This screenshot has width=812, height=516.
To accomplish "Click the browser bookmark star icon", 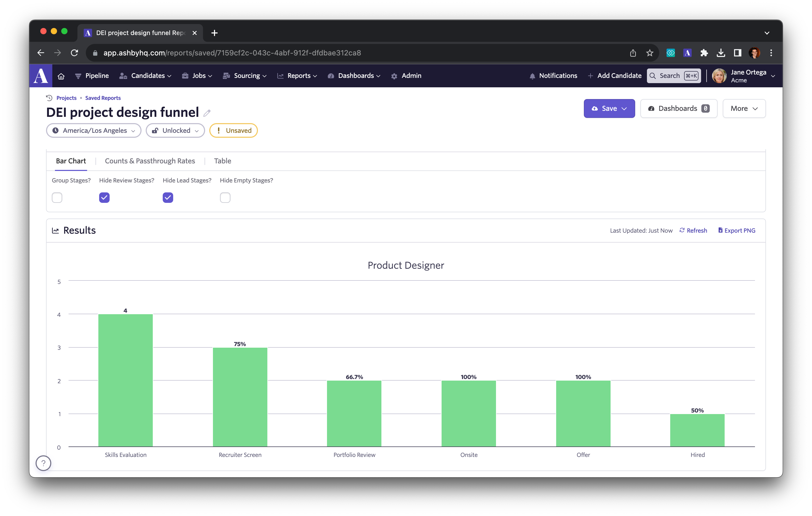I will point(650,53).
